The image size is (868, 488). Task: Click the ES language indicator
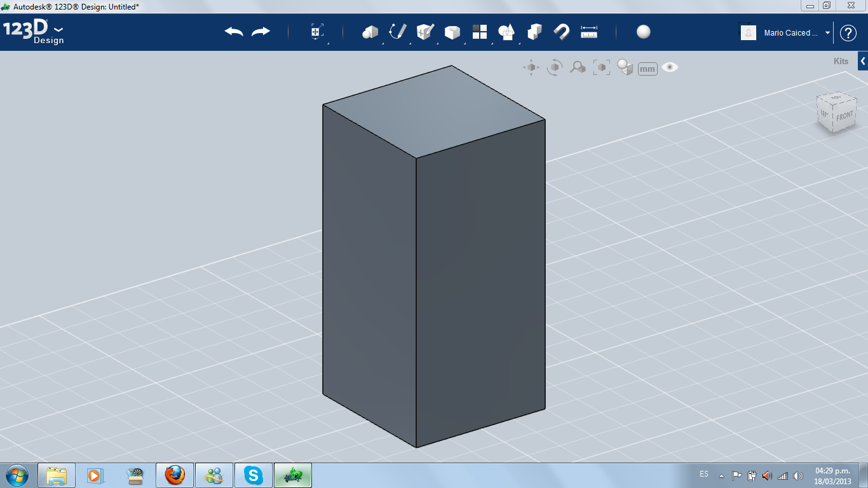click(704, 474)
